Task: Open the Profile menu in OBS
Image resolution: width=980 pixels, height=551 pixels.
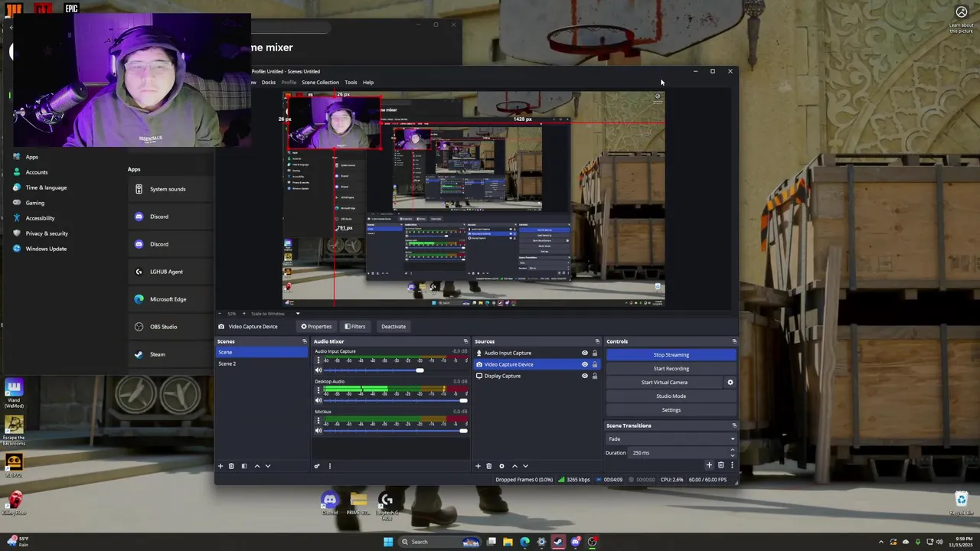Action: tap(289, 83)
